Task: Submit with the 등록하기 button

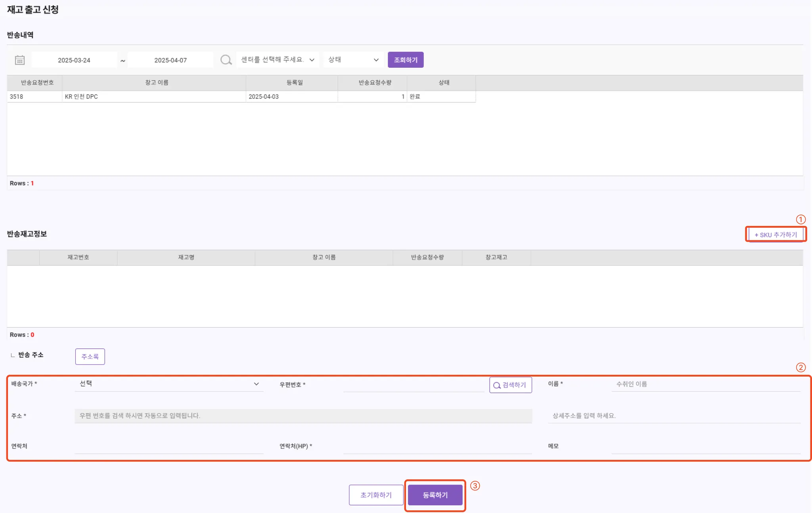Action: coord(435,495)
